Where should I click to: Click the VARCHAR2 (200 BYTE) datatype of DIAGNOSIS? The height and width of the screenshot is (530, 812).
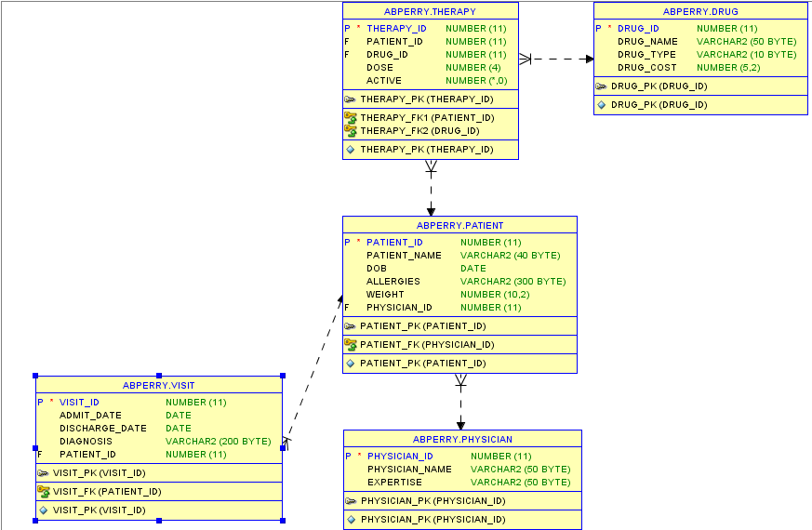[x=218, y=442]
